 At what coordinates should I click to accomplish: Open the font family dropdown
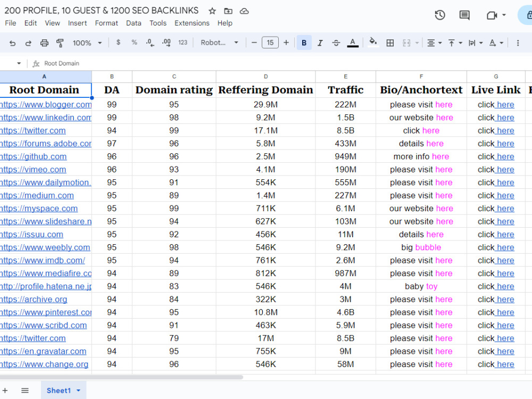(x=219, y=43)
